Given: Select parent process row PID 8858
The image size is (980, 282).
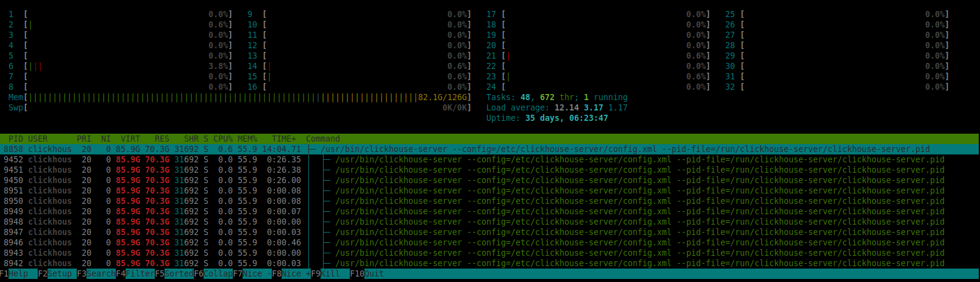Looking at the screenshot, I should point(490,149).
